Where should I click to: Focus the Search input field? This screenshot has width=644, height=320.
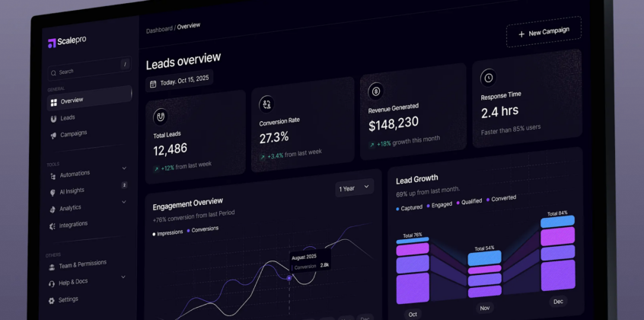pos(90,69)
